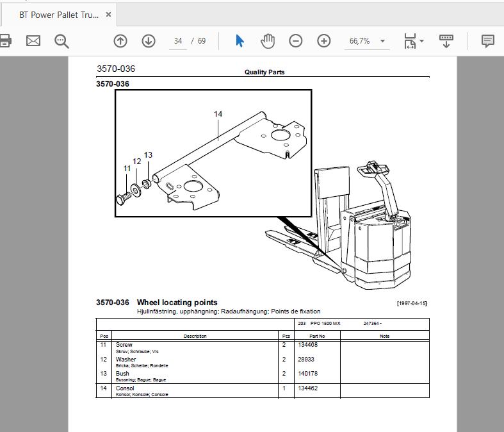Click the Print icon in toolbar
The width and height of the screenshot is (504, 432).
click(5, 41)
